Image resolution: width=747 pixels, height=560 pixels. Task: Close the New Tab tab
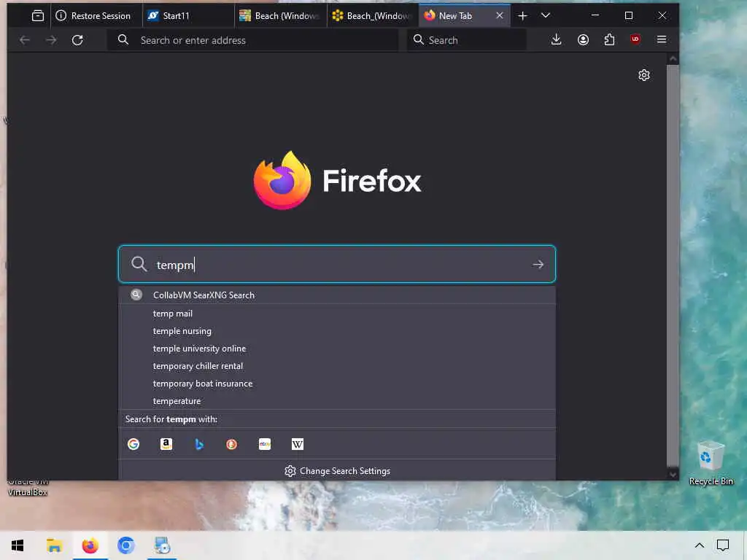click(x=499, y=15)
